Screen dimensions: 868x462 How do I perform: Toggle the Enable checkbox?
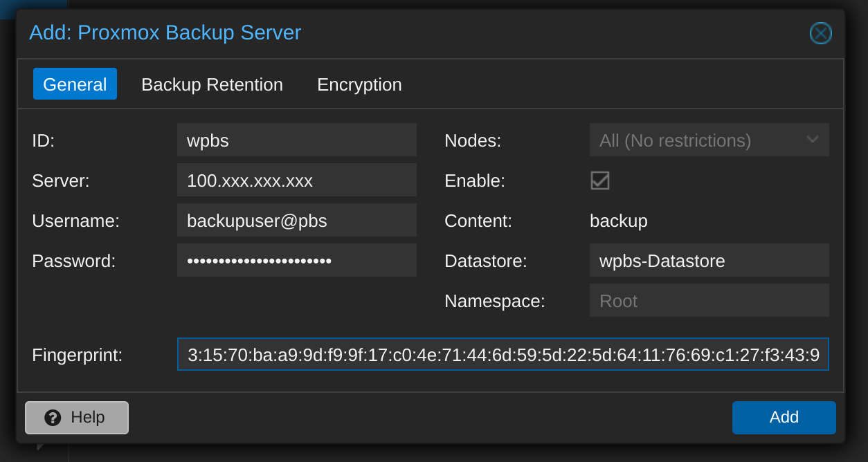[x=599, y=181]
